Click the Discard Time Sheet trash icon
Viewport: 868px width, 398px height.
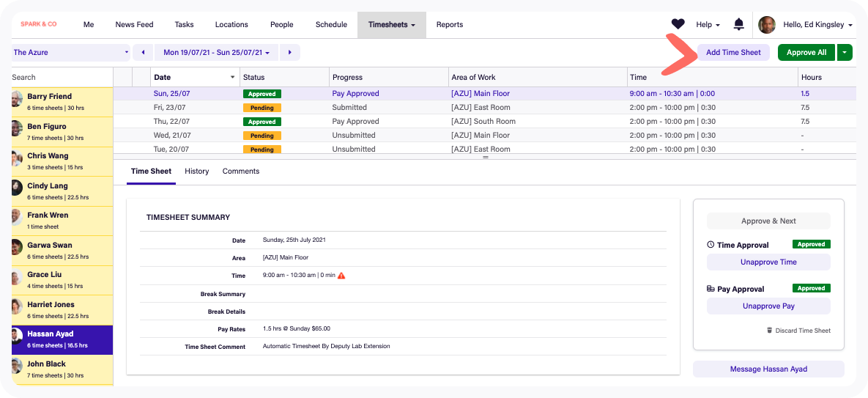pyautogui.click(x=769, y=331)
